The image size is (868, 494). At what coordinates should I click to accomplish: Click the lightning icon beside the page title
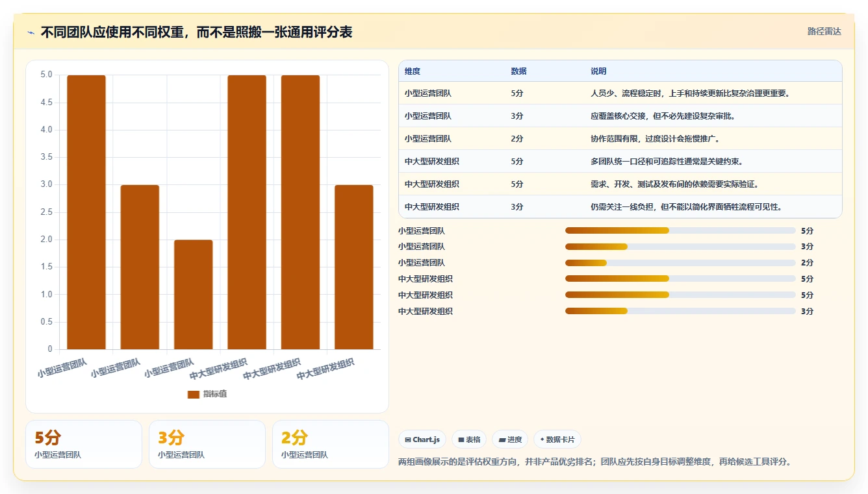point(31,32)
